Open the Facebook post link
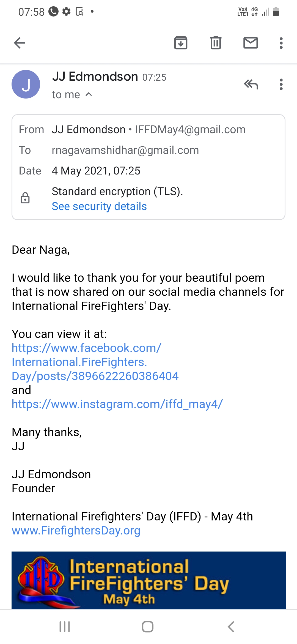The height and width of the screenshot is (644, 297). click(x=95, y=362)
